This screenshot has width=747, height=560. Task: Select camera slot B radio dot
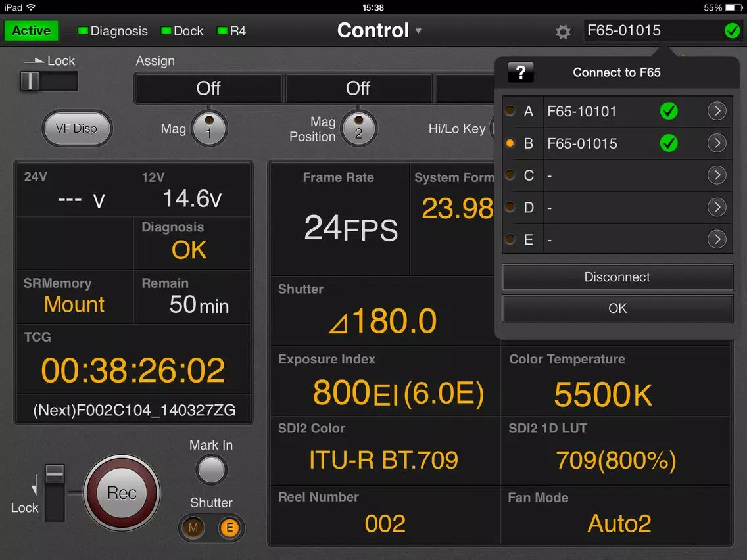510,143
